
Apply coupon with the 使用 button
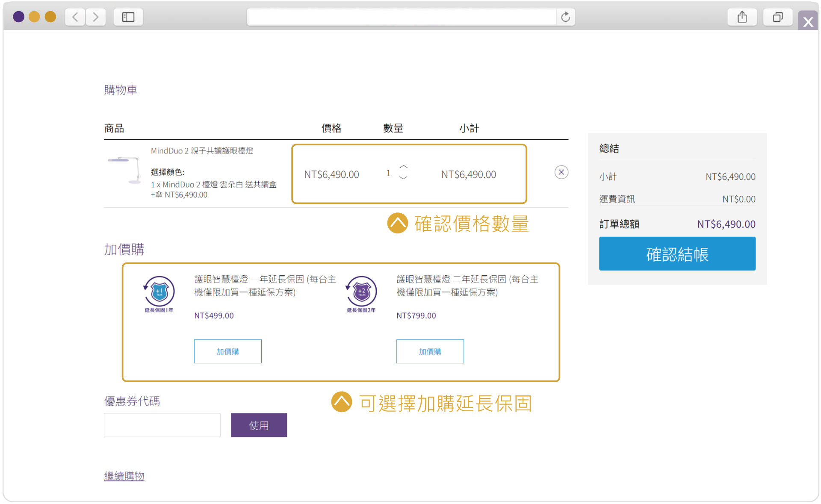tap(259, 425)
